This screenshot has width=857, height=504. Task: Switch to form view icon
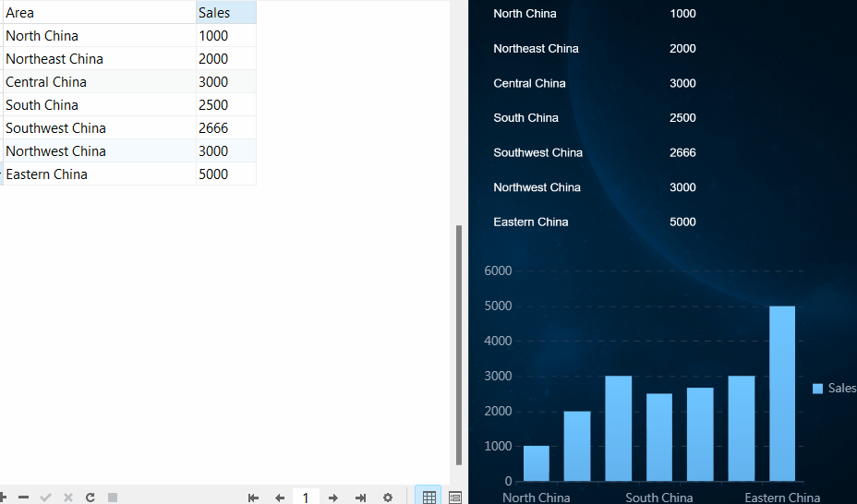(x=454, y=498)
